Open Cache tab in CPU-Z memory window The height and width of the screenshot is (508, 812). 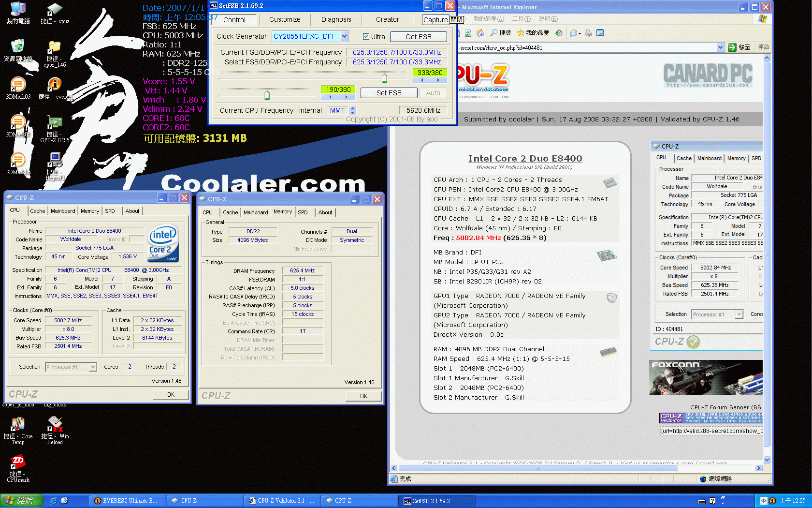tap(230, 212)
